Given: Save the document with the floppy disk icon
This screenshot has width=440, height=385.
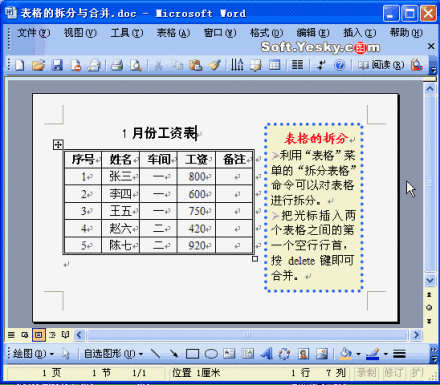Looking at the screenshot, I should [57, 65].
